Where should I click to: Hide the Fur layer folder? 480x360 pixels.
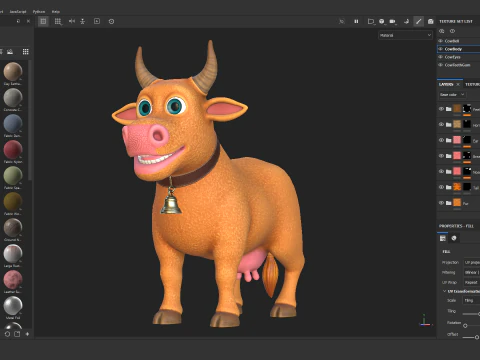point(441,203)
